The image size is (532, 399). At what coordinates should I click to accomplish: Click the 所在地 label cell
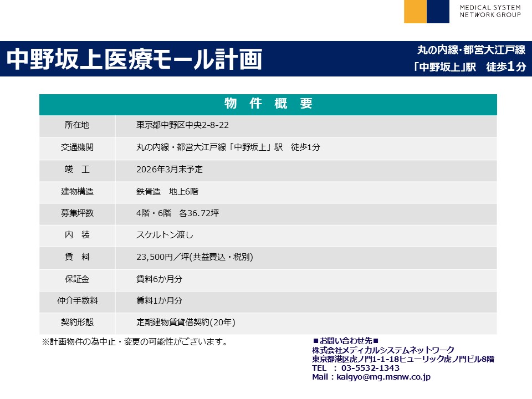(77, 126)
